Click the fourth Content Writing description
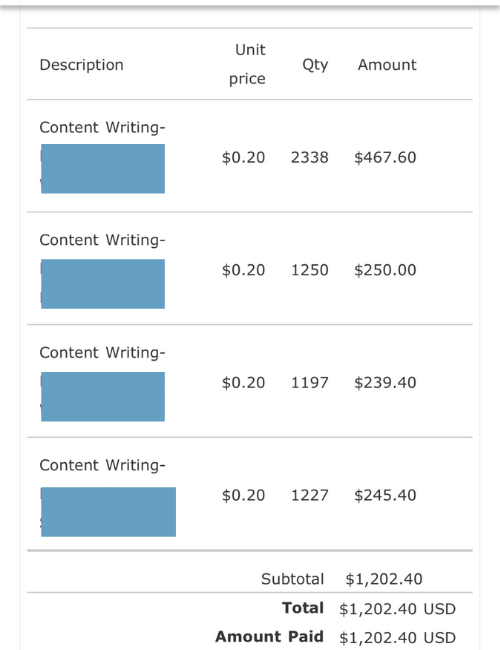The height and width of the screenshot is (650, 500). point(102,466)
